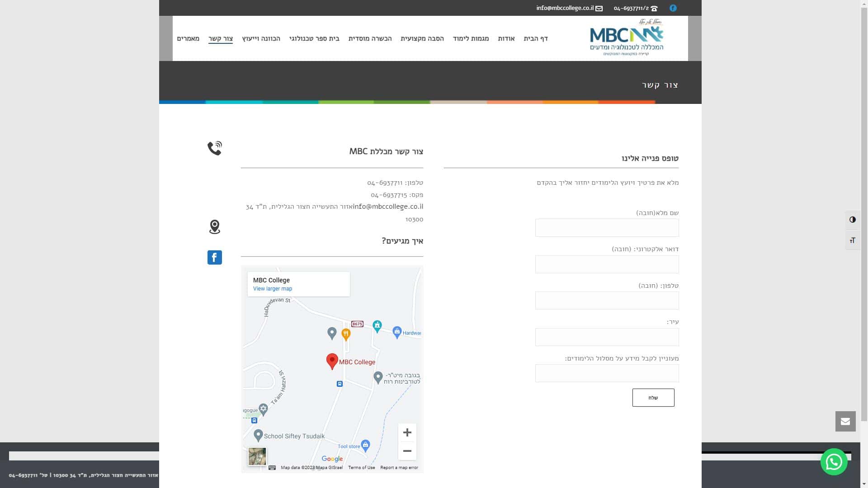
Task: Open map keyboard shortcuts icon
Action: (272, 468)
